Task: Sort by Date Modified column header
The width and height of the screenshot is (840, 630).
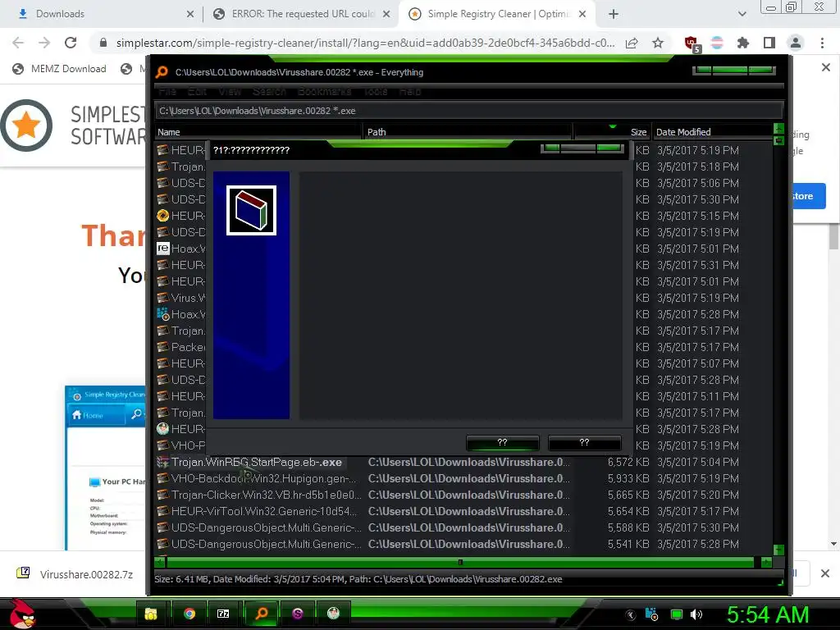Action: tap(712, 132)
